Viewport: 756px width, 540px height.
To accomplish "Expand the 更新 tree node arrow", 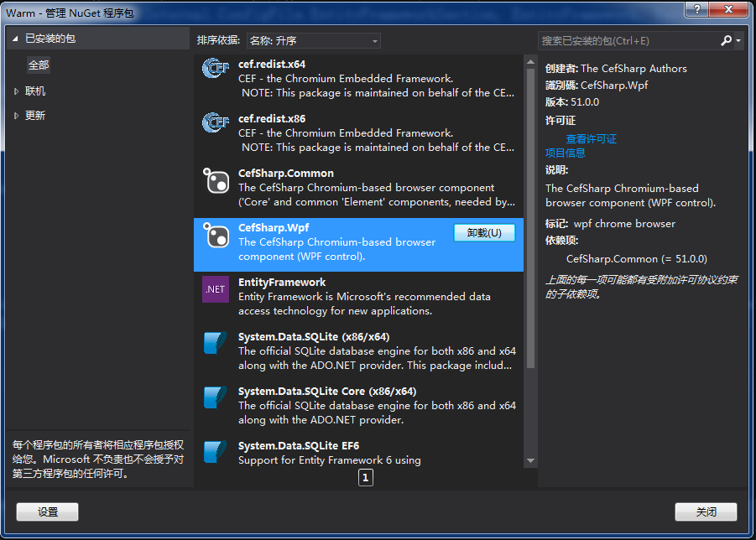I will (x=17, y=116).
